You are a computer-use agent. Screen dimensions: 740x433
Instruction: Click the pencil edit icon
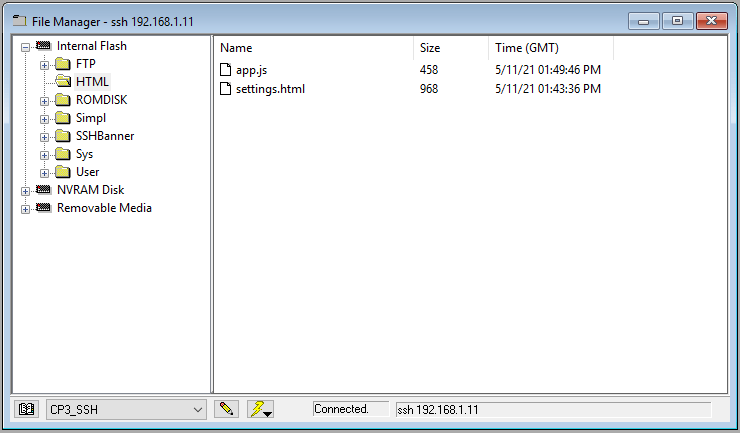point(226,409)
